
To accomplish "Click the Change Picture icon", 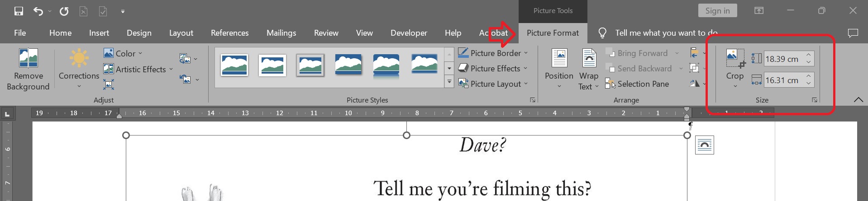I will [x=185, y=58].
